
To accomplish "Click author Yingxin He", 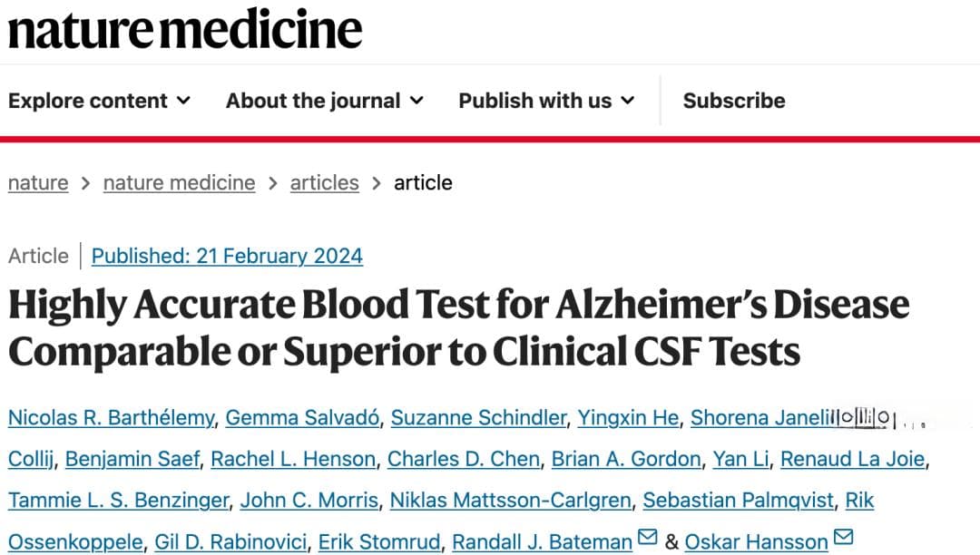I will (x=628, y=418).
